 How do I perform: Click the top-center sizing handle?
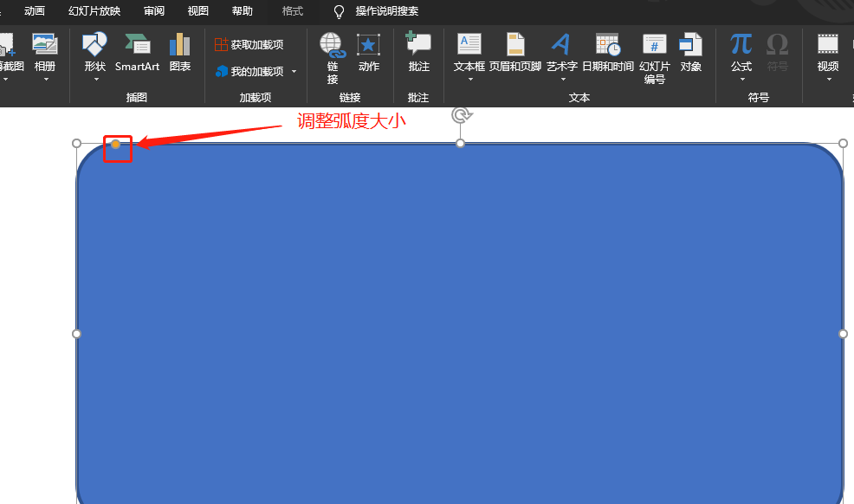click(460, 143)
